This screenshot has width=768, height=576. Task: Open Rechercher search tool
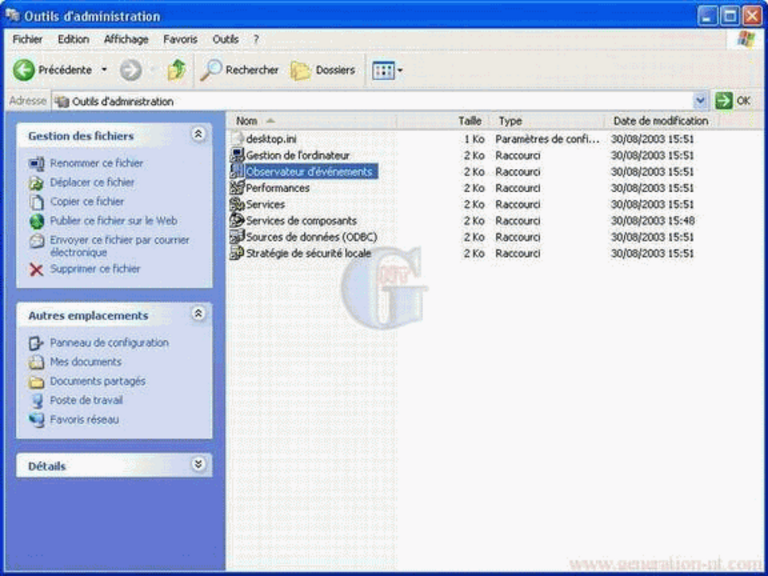click(240, 70)
